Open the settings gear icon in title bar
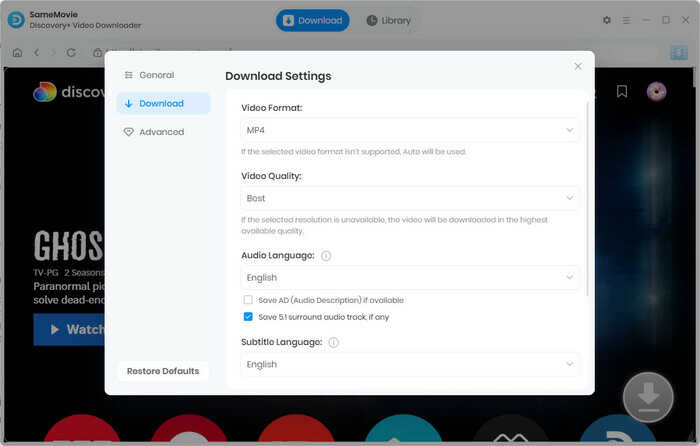Screen dimensions: 700x446 [x=607, y=20]
